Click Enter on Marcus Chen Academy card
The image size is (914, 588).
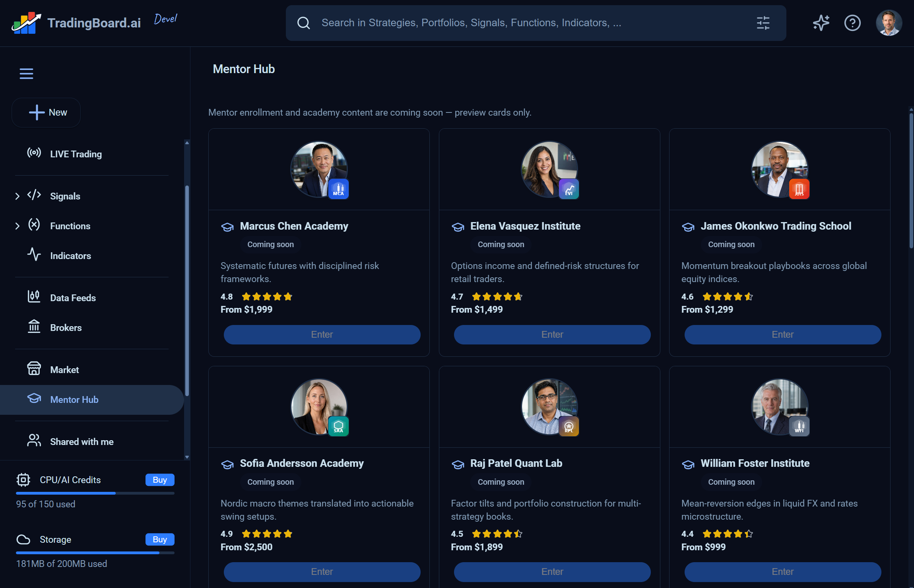tap(322, 335)
